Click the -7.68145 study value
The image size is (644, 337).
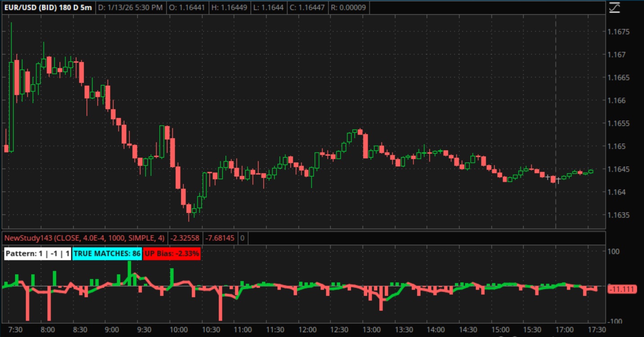220,238
